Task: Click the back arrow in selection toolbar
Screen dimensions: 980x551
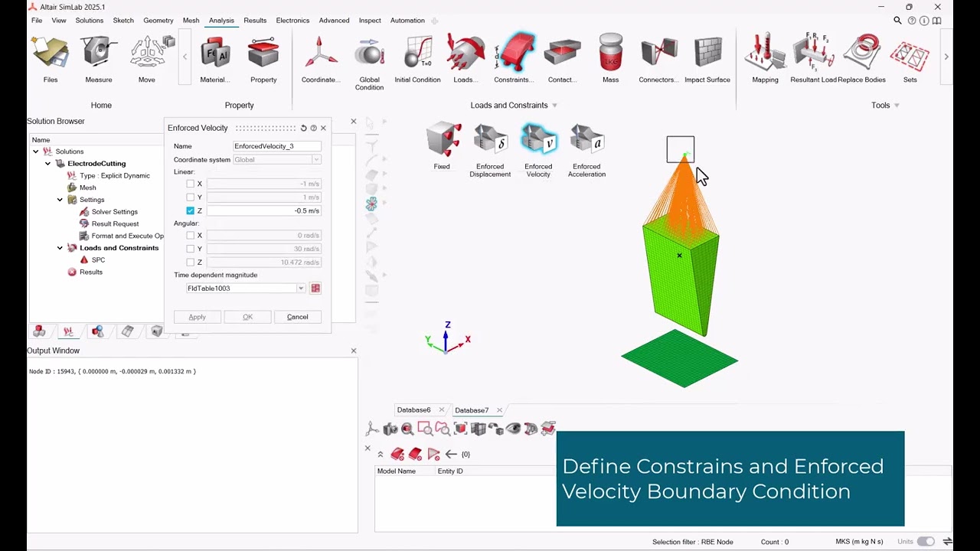Action: tap(451, 455)
